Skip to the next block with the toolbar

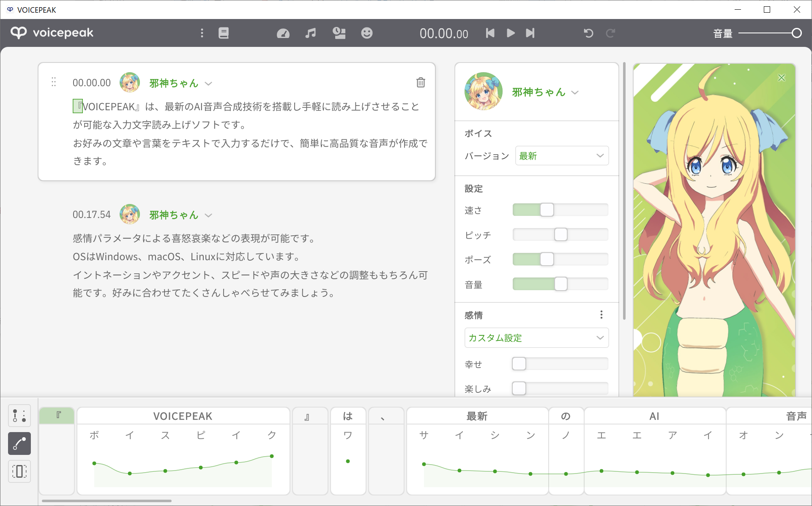point(530,33)
